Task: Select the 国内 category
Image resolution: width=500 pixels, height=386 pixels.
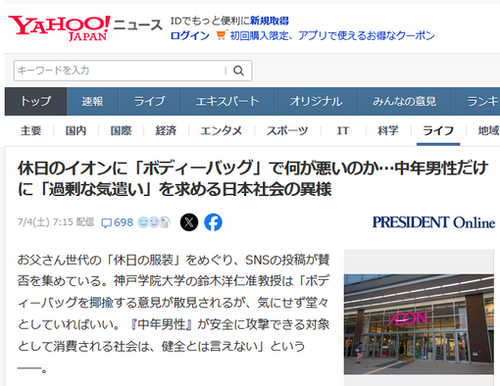Action: tap(76, 131)
